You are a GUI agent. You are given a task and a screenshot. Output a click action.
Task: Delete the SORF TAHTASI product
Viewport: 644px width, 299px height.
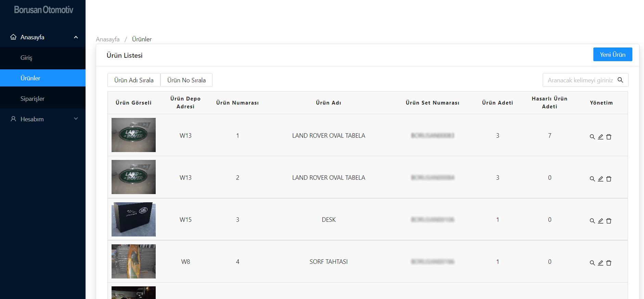click(609, 263)
